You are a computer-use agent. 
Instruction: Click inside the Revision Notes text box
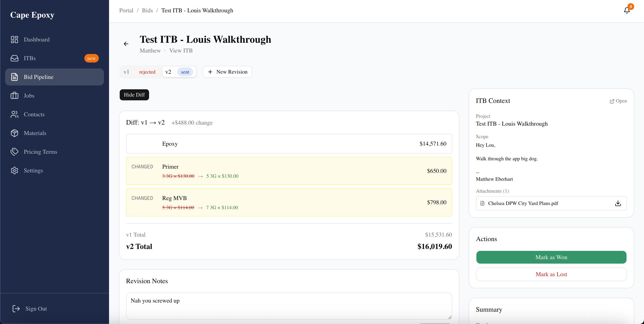coord(289,306)
